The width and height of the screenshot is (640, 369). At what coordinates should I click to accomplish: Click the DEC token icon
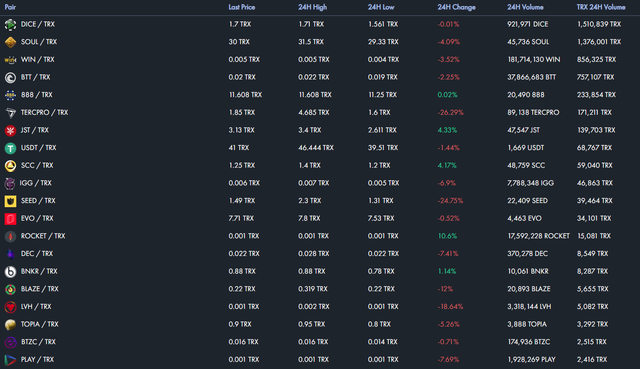[10, 254]
